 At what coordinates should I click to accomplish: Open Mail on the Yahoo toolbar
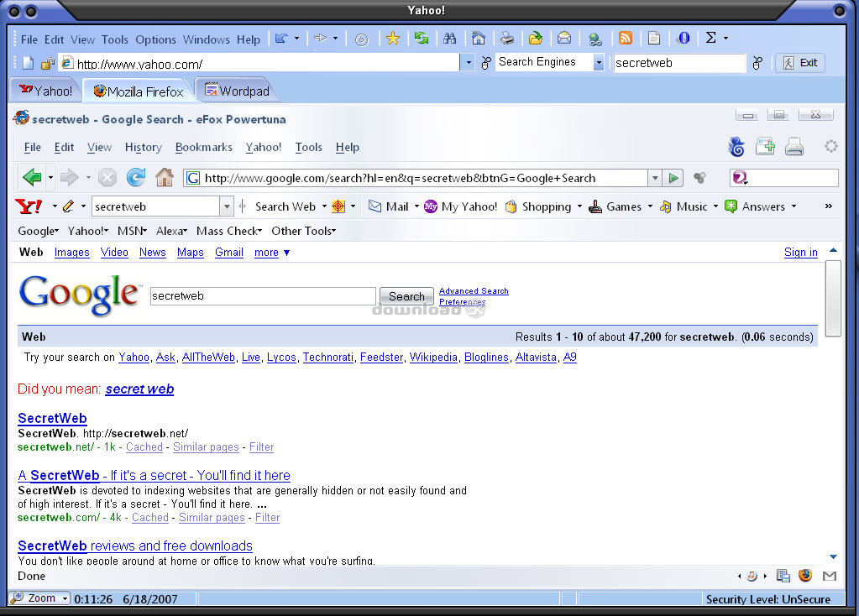[x=390, y=207]
